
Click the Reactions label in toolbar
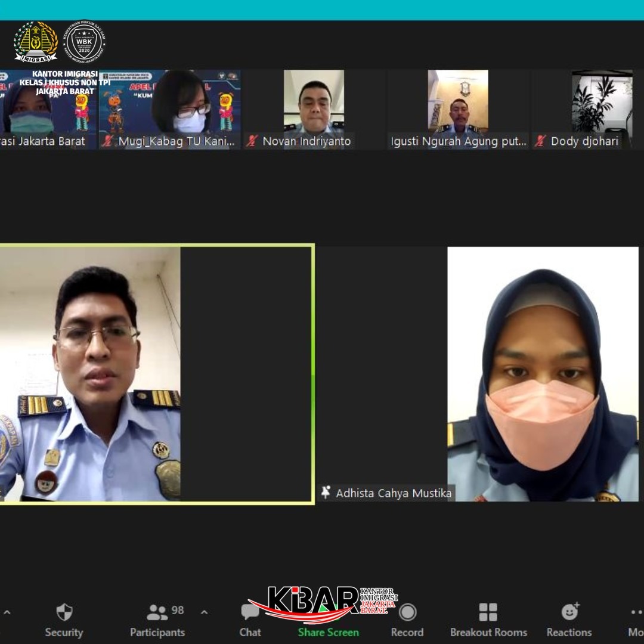(x=569, y=632)
